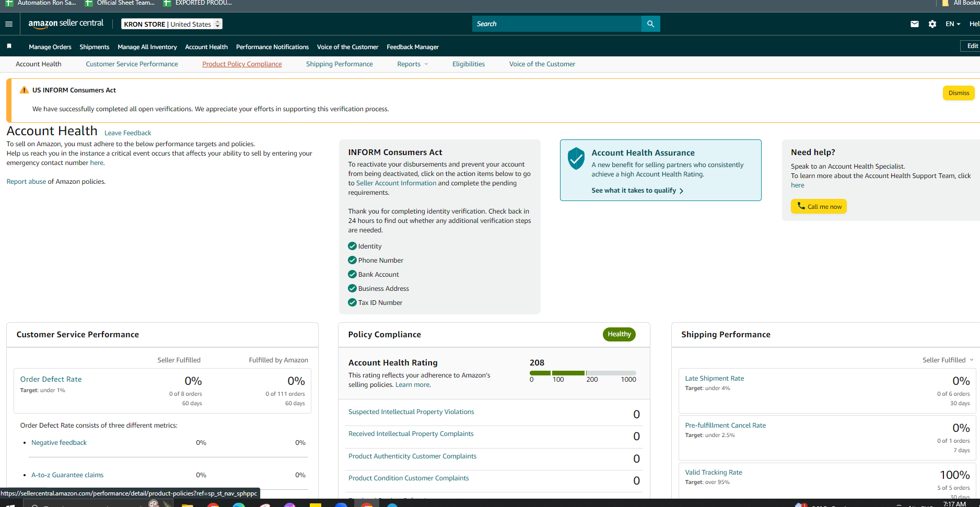Select the Account Health sub-tab

pyautogui.click(x=39, y=64)
